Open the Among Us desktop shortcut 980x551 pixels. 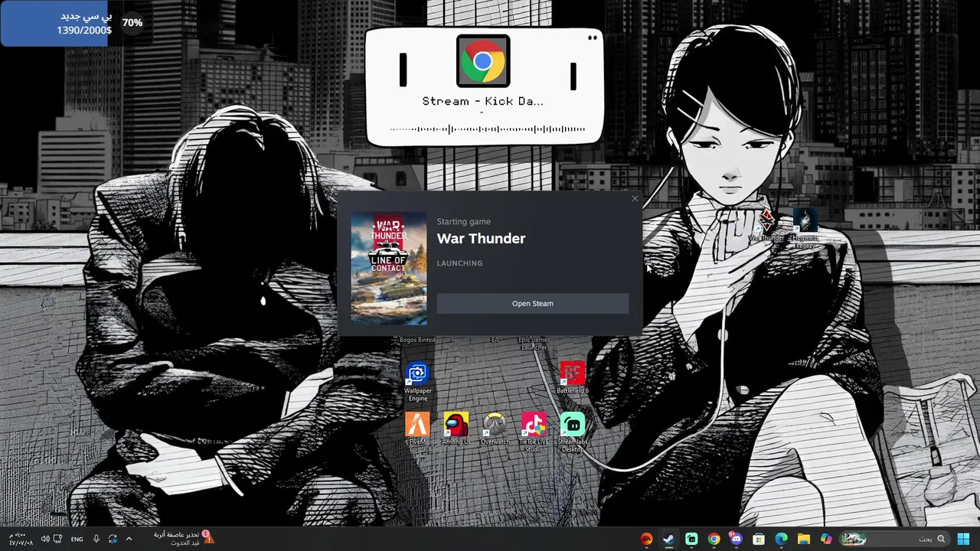tap(456, 429)
